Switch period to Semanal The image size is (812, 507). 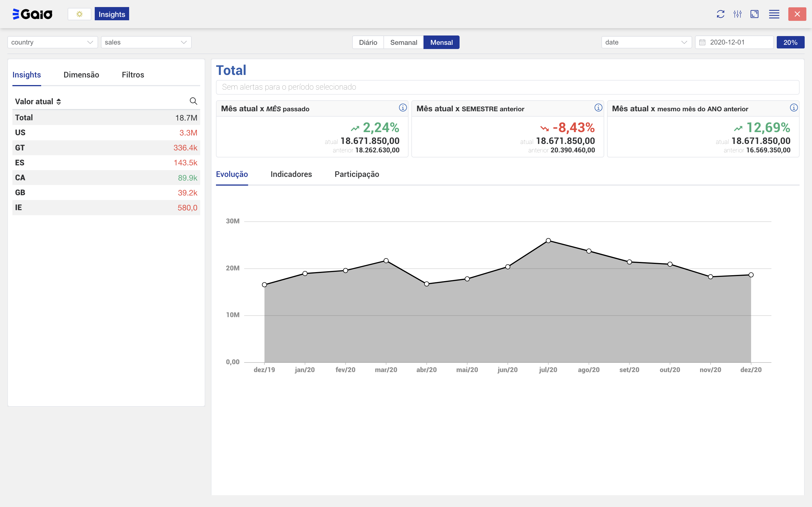(x=403, y=43)
